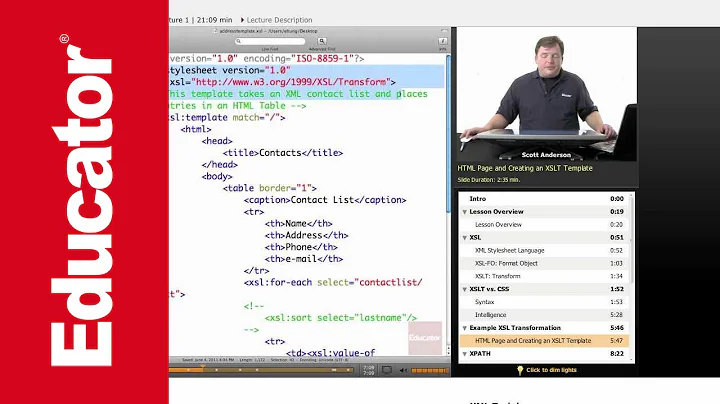
Task: Collapse the XSL section triangle
Action: point(465,238)
